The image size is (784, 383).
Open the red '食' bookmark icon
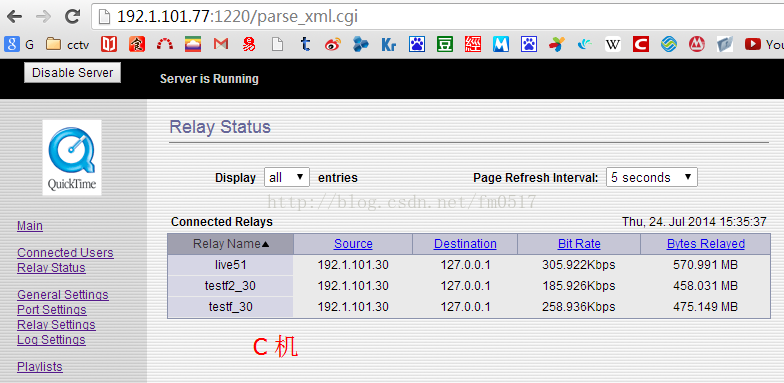tap(136, 44)
